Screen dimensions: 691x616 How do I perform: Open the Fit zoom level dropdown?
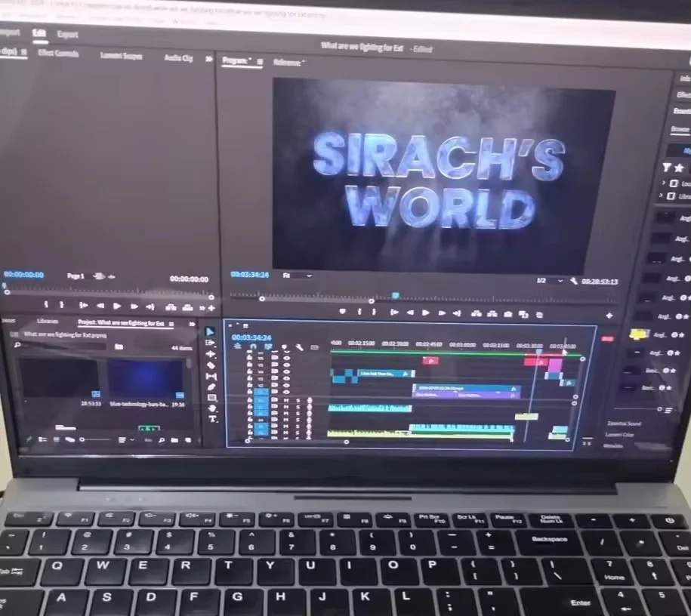(x=298, y=276)
